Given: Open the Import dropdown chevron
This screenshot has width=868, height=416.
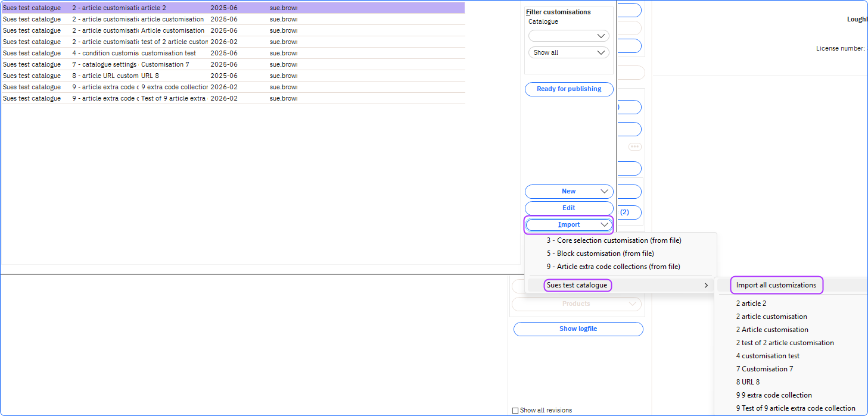Looking at the screenshot, I should coord(605,224).
